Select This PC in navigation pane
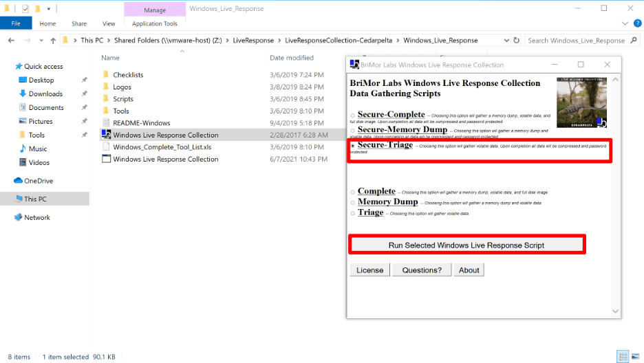Viewport: 644px width, 363px height. tap(35, 199)
